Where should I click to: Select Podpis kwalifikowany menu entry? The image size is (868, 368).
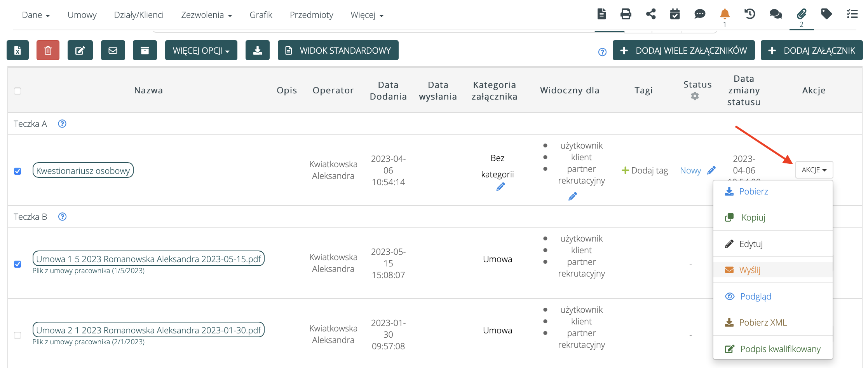[x=780, y=349]
